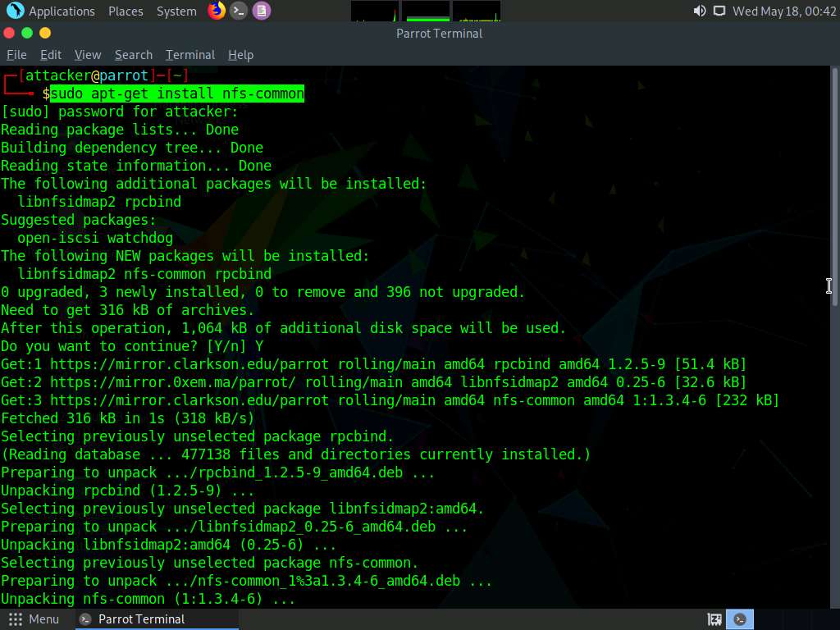840x630 pixels.
Task: Click the volume speaker icon
Action: point(699,11)
